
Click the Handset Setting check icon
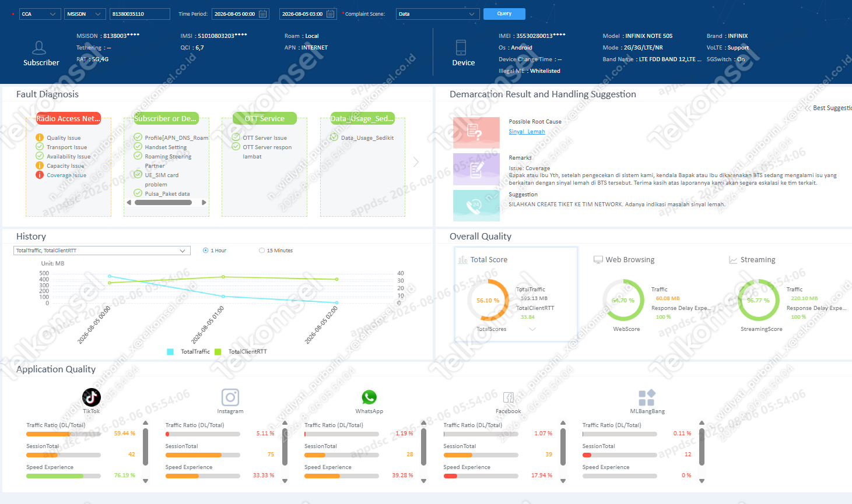[138, 147]
